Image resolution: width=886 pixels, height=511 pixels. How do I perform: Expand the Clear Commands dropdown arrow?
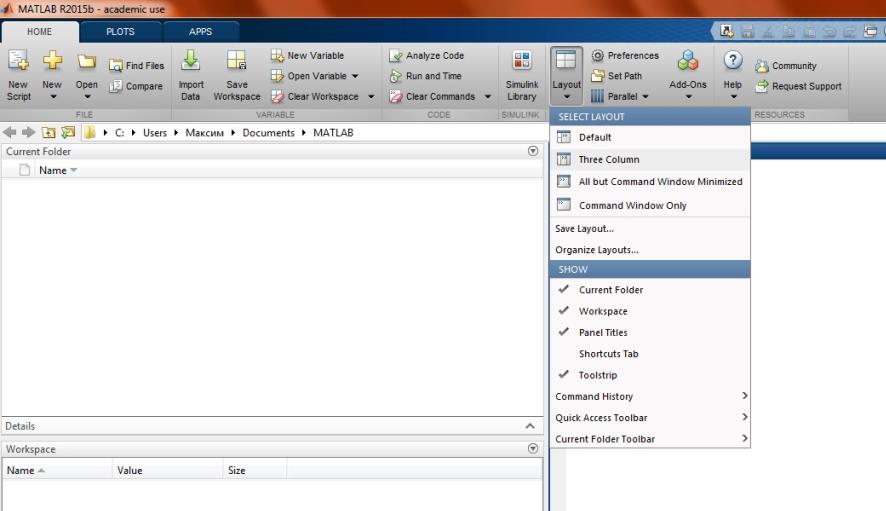[488, 97]
